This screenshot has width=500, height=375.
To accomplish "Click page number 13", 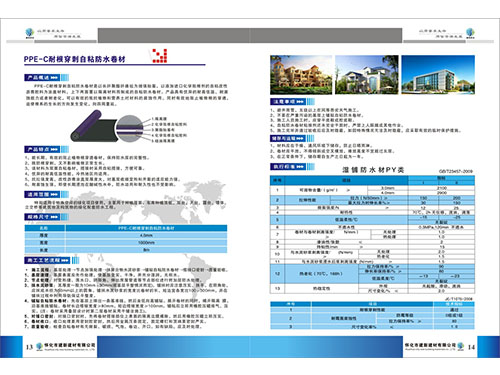I will coord(29,347).
